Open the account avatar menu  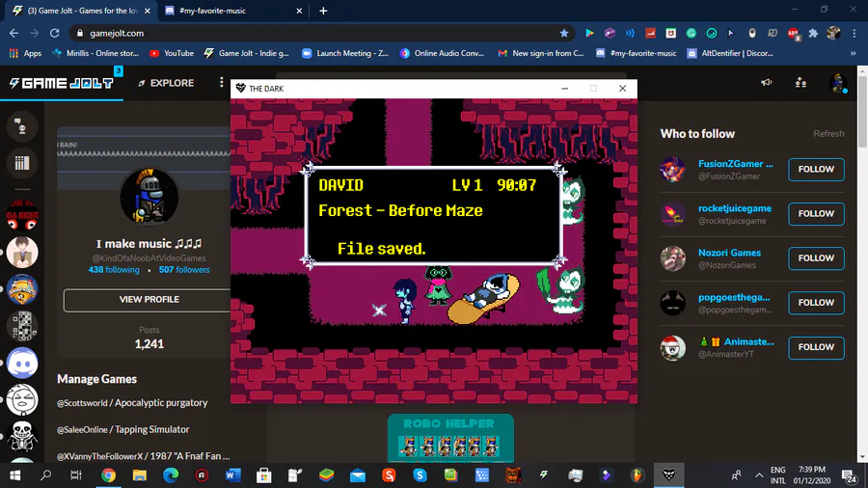[838, 82]
